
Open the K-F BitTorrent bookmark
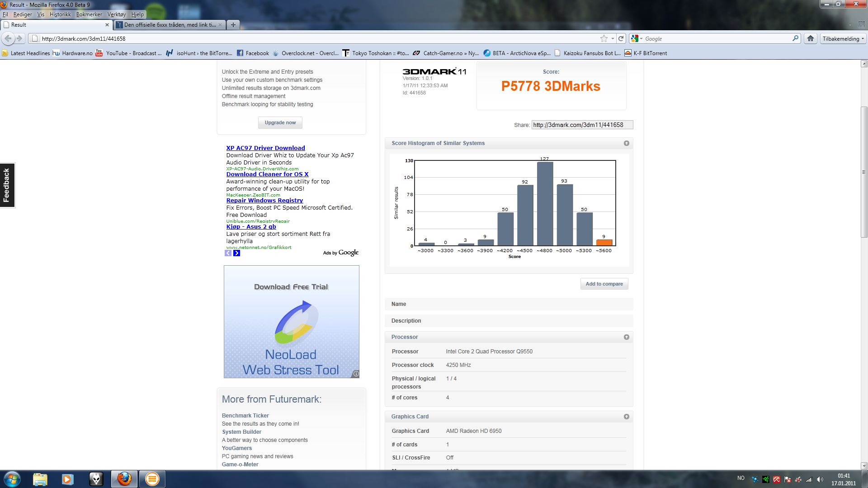point(646,53)
